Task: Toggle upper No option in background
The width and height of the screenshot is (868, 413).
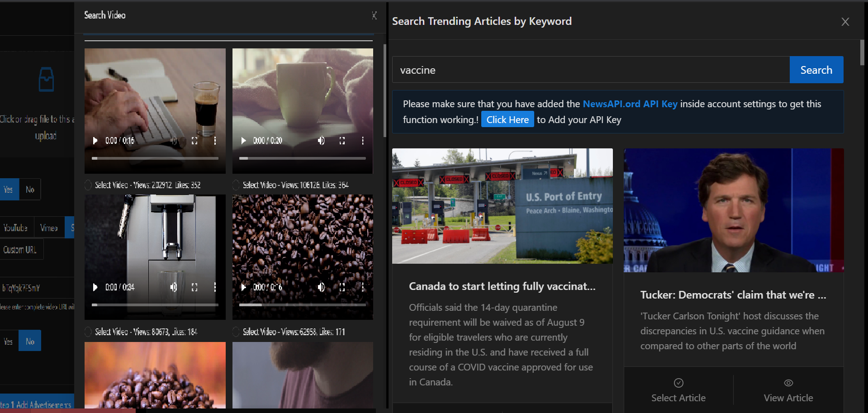Action: click(30, 190)
